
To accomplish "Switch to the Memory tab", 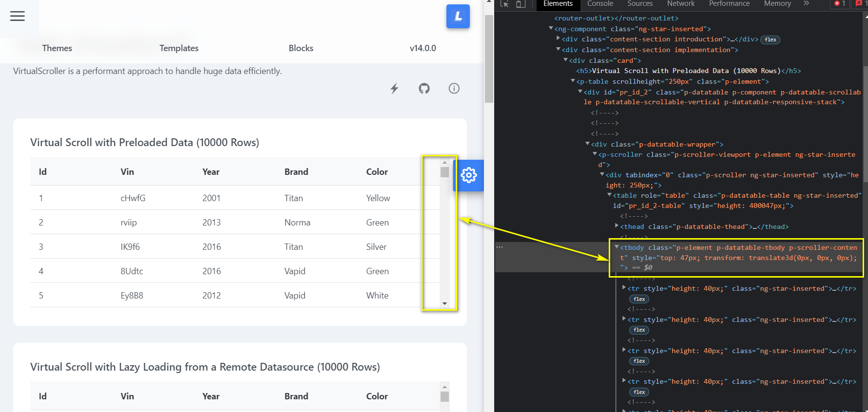I will (x=777, y=4).
